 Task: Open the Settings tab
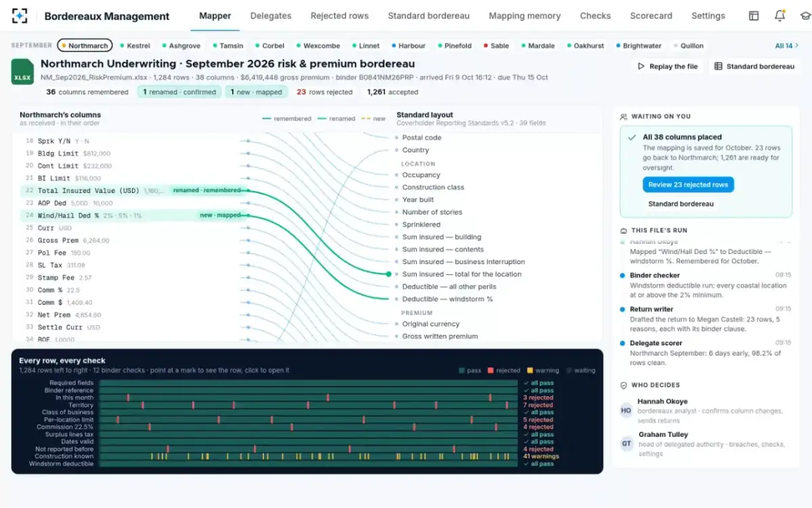708,16
